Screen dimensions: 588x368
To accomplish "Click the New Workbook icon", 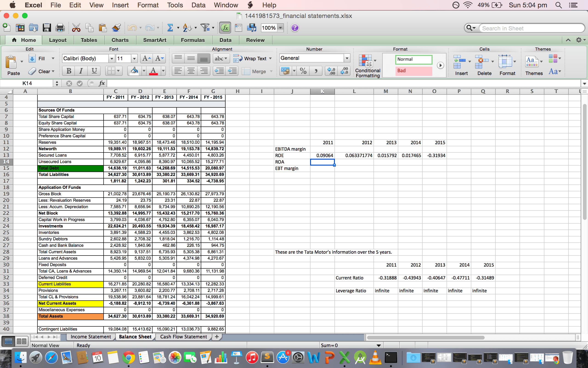I will pyautogui.click(x=7, y=28).
